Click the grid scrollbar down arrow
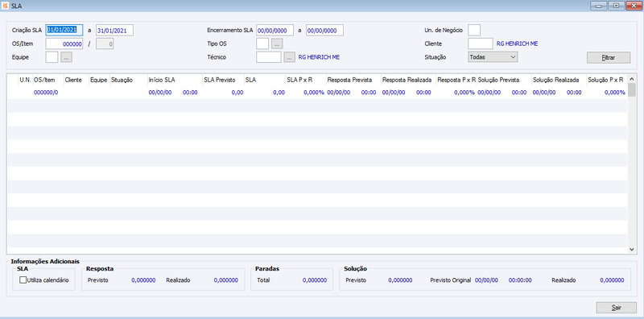644x319 pixels. point(632,249)
